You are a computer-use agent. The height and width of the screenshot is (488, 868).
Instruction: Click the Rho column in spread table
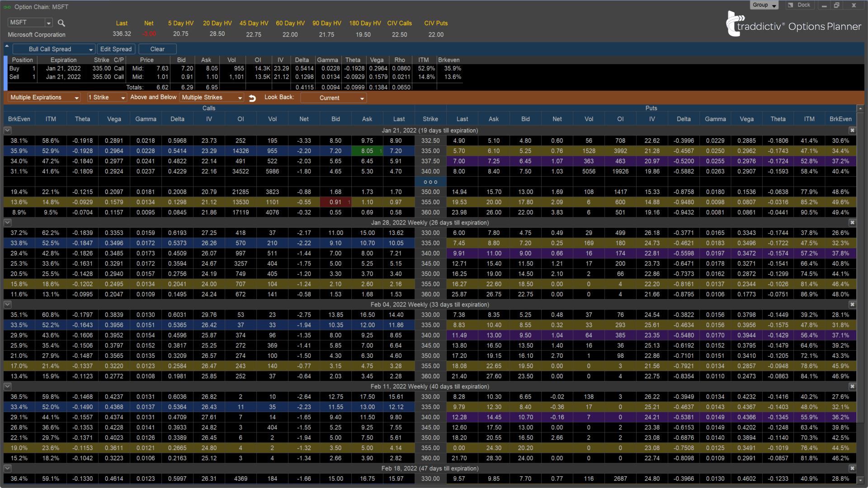[x=400, y=60]
